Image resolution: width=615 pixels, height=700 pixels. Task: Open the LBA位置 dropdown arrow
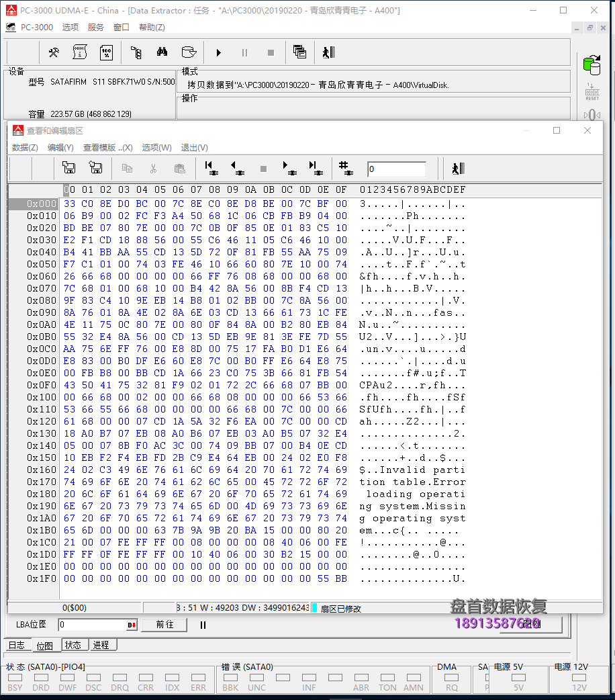132,625
